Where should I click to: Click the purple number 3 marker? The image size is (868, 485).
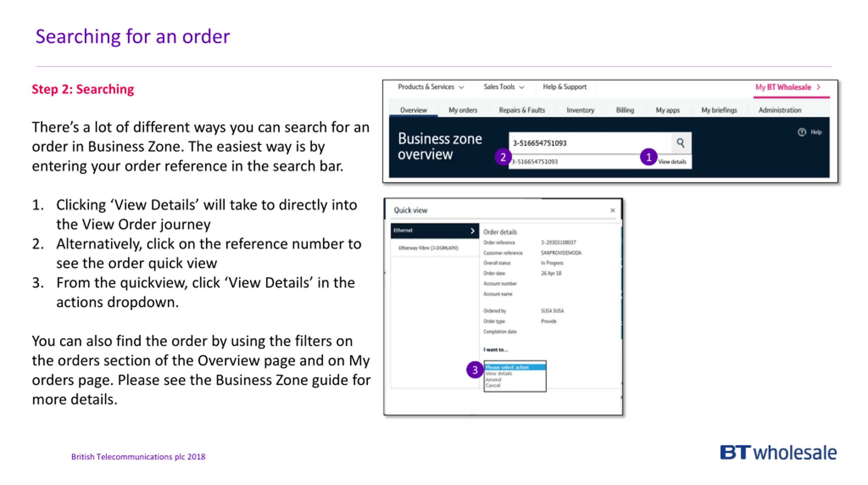475,370
